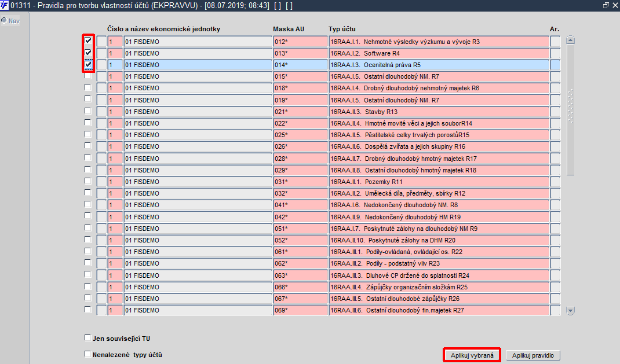This screenshot has height=364, width=620.
Task: Select account type Ocenitelná práva R5
Action: (x=439, y=65)
